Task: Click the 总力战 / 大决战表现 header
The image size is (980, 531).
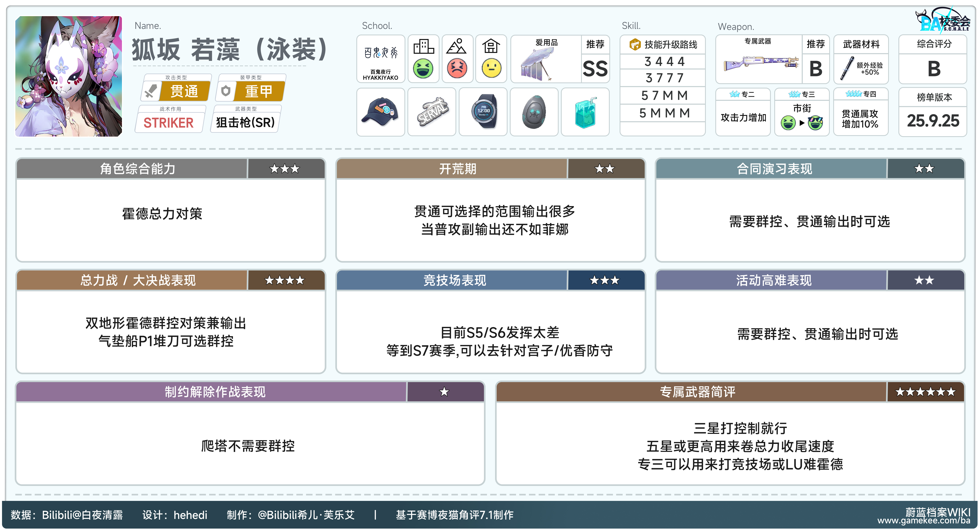Action: point(138,280)
